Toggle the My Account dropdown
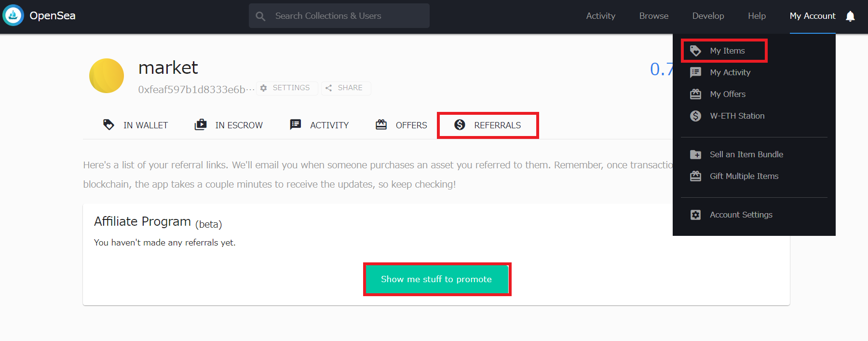Image resolution: width=868 pixels, height=341 pixels. [x=813, y=16]
